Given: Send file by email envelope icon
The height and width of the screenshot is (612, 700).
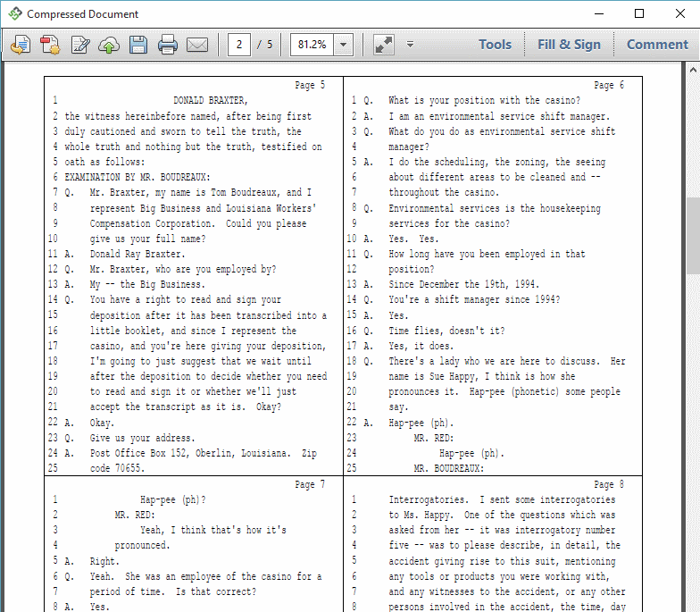Looking at the screenshot, I should tap(197, 45).
